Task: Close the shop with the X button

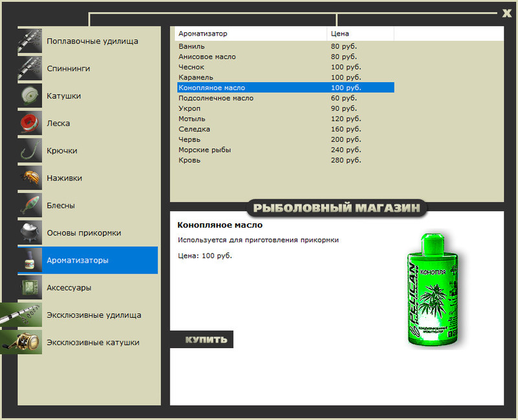Action: [x=507, y=13]
